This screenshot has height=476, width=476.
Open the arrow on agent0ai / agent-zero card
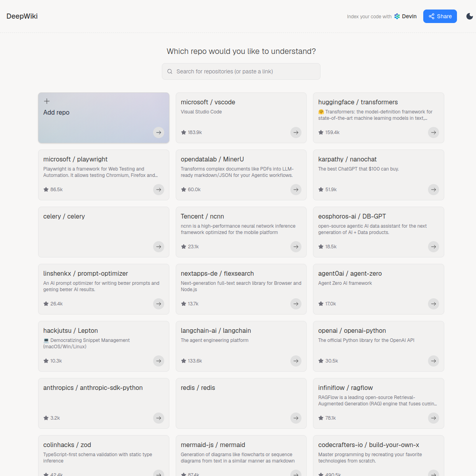434,304
